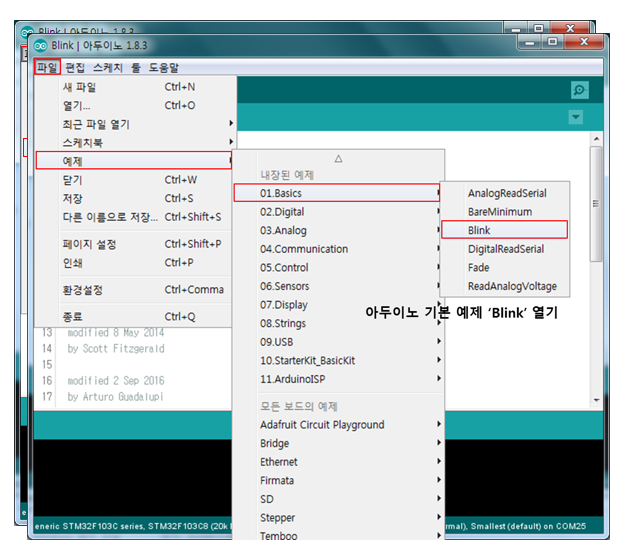The image size is (624, 546).
Task: Click the status bar board info on COM25
Action: click(x=516, y=526)
